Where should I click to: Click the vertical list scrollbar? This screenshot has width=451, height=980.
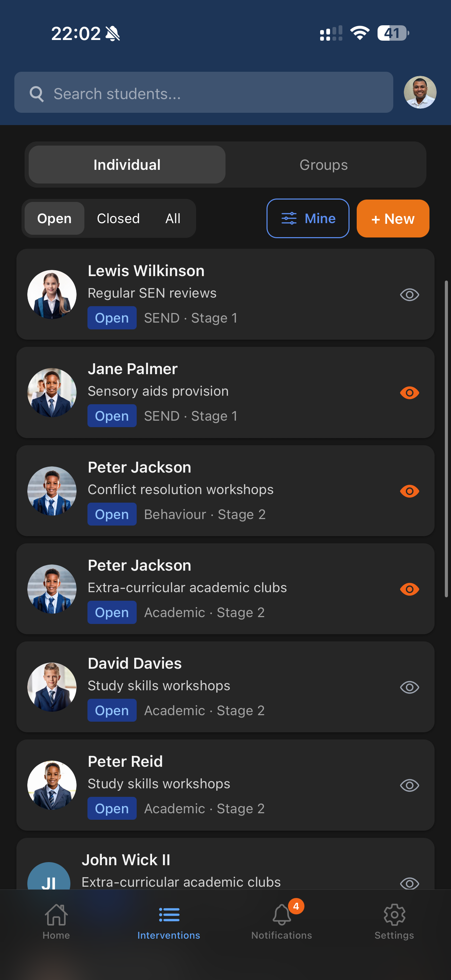[x=446, y=437]
